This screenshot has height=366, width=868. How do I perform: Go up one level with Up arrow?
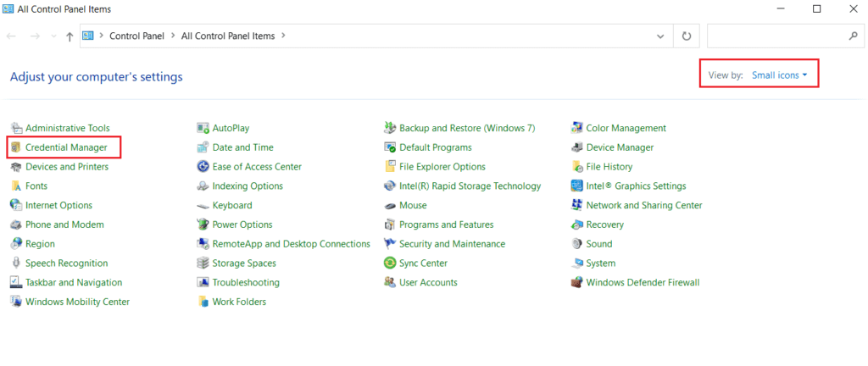coord(70,36)
